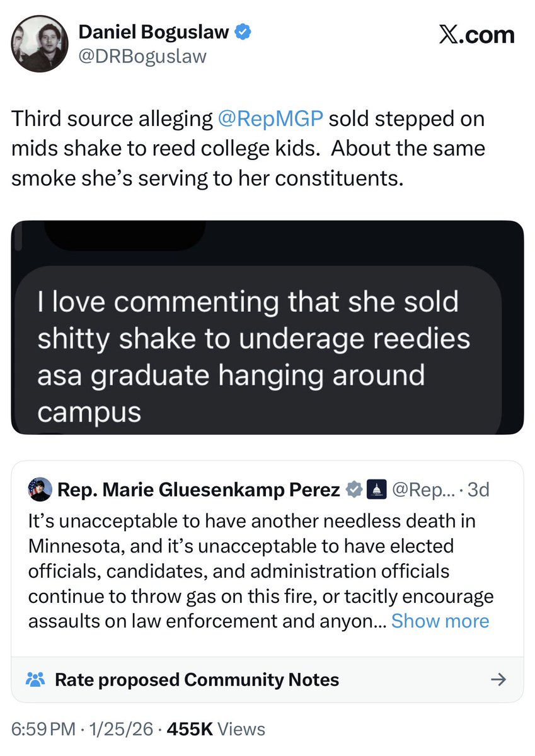
Task: Click the gray verified badge on quoted tweet
Action: pyautogui.click(x=356, y=490)
